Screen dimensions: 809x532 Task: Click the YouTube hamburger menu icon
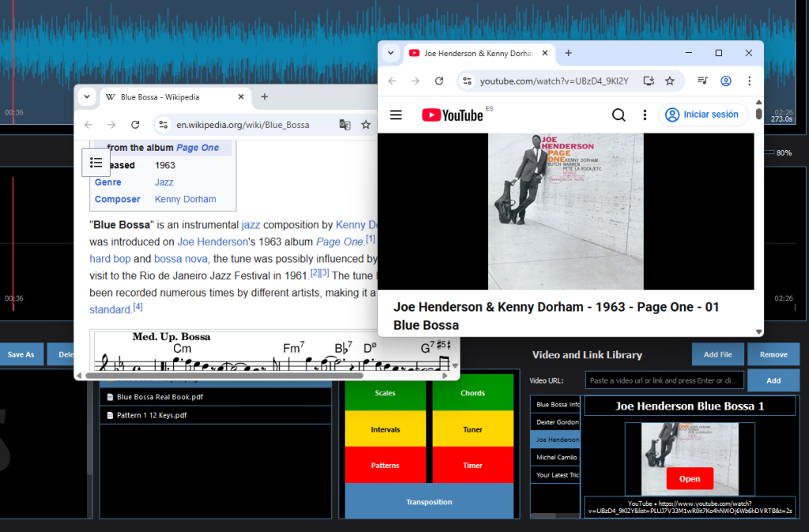coord(397,115)
